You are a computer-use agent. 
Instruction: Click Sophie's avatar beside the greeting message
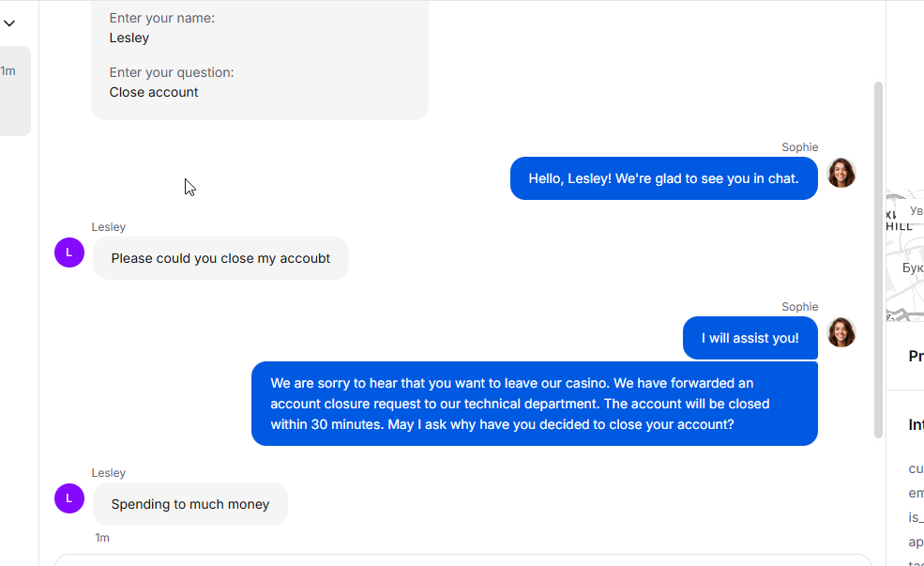(841, 174)
